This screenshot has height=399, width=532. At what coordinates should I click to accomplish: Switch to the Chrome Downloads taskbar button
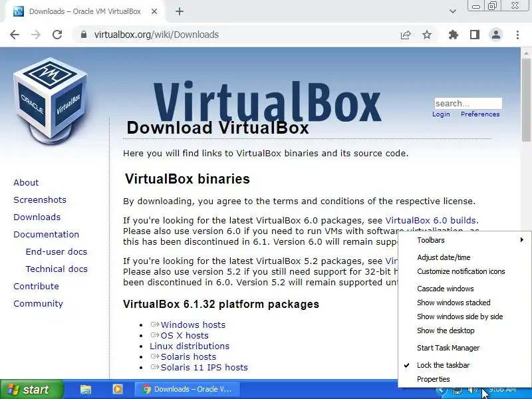(x=188, y=389)
